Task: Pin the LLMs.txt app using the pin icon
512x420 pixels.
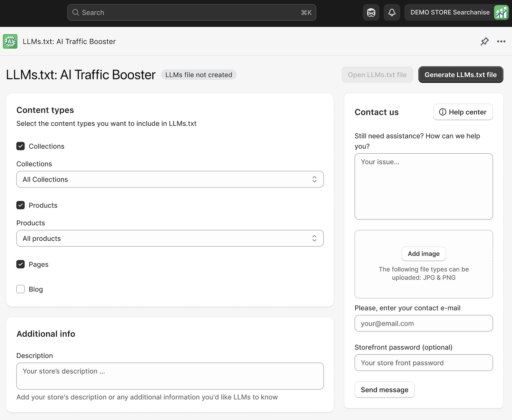Action: click(x=485, y=41)
